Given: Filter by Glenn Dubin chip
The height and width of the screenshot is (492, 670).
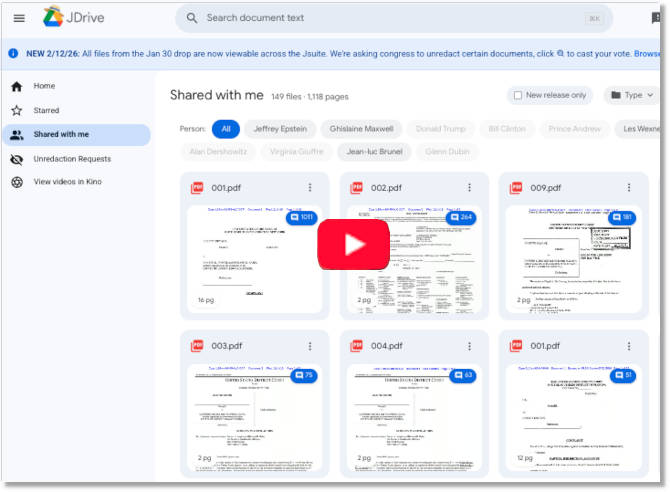Looking at the screenshot, I should pos(447,151).
